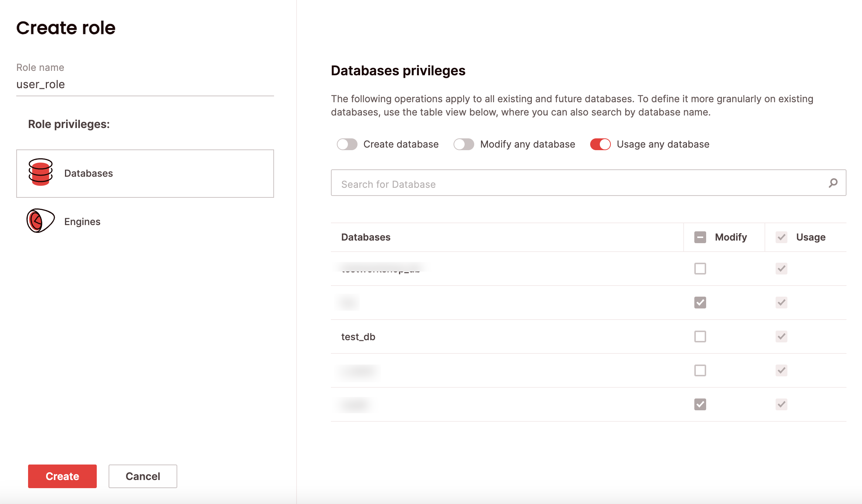Uncheck Modify in last database row
862x504 pixels.
pyautogui.click(x=700, y=404)
